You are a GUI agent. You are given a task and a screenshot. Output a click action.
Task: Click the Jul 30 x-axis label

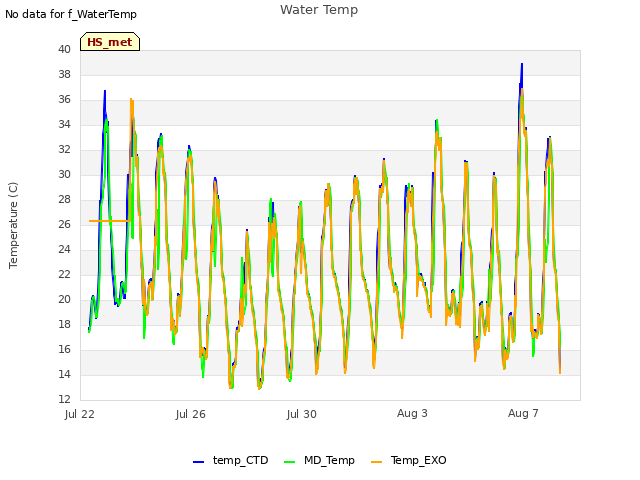(302, 414)
